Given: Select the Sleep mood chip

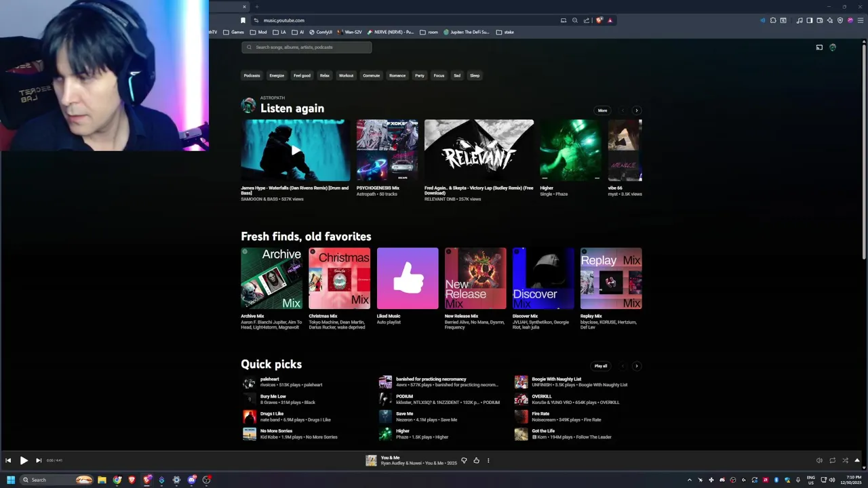Looking at the screenshot, I should pyautogui.click(x=475, y=75).
